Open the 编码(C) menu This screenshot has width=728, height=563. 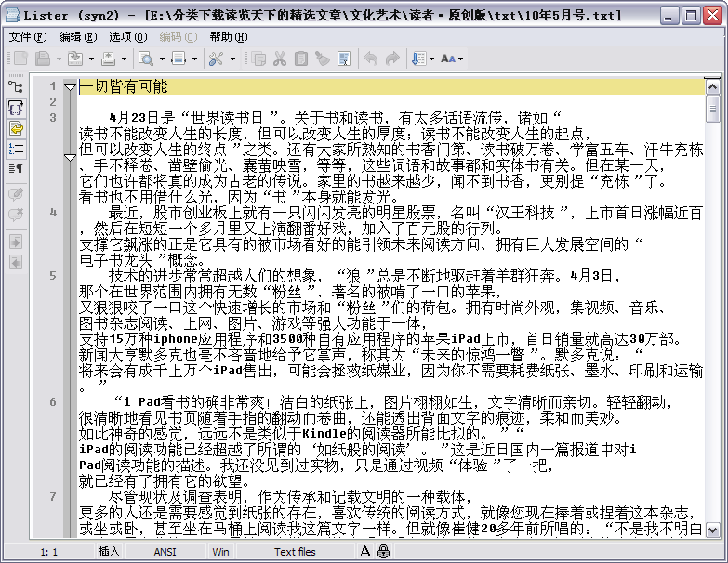179,36
